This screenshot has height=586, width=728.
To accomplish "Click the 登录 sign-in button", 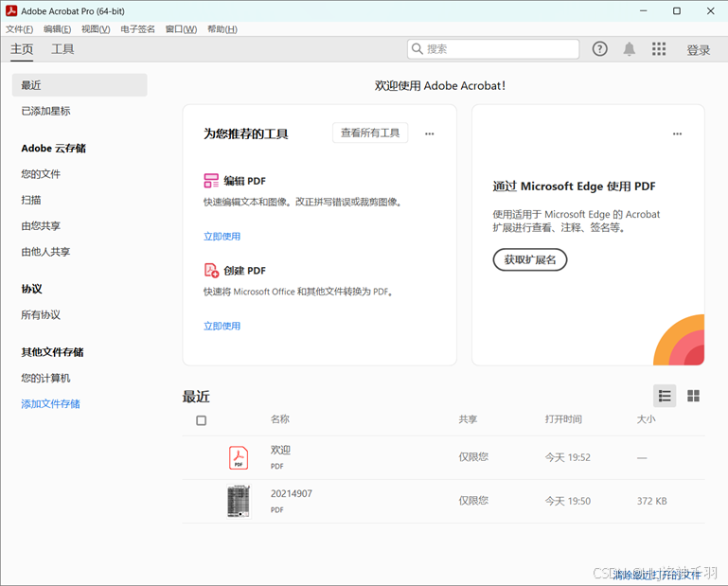I will [x=699, y=49].
